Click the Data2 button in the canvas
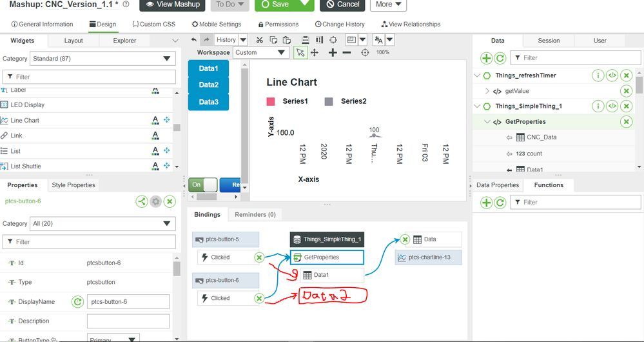Image resolution: width=644 pixels, height=342 pixels. [208, 85]
